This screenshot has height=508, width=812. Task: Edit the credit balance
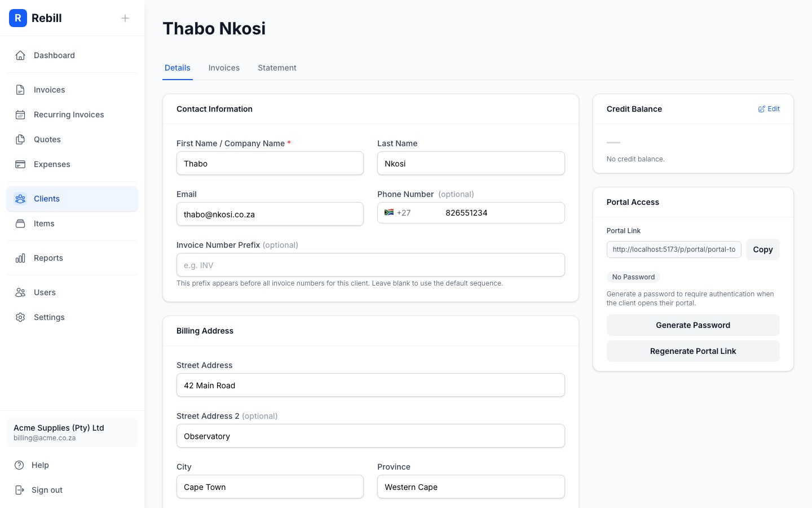(769, 109)
